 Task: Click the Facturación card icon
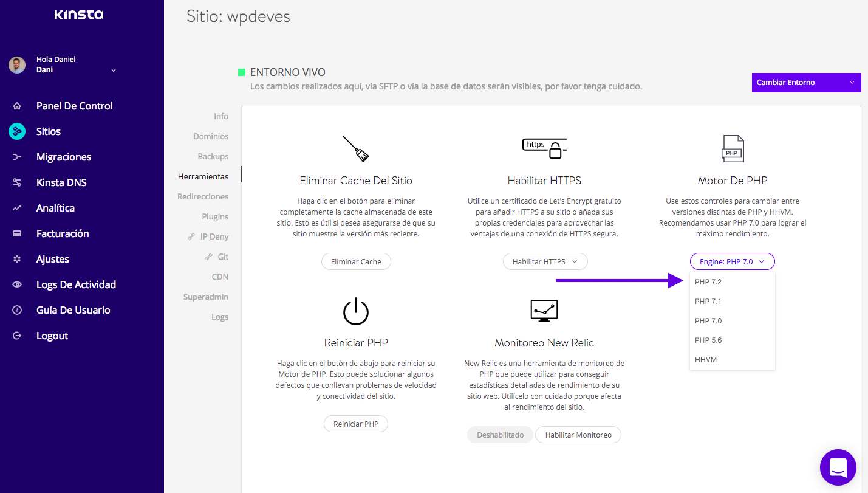point(17,233)
